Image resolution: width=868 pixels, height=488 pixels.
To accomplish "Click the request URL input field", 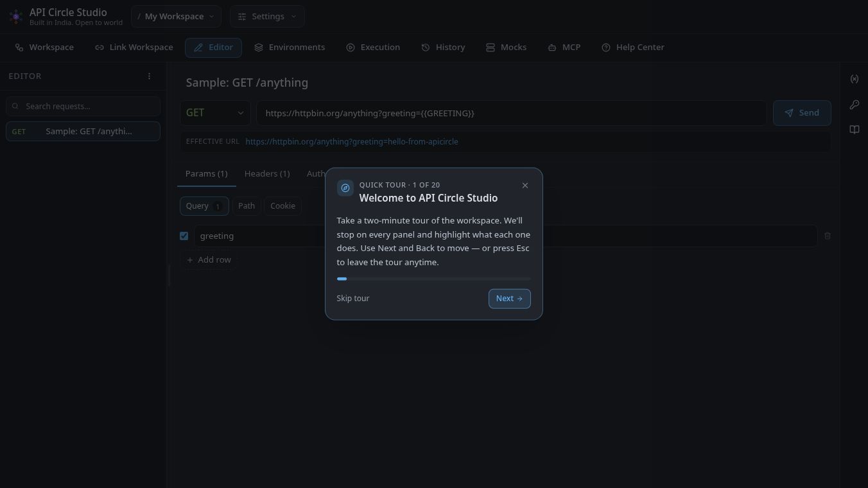I will coord(512,113).
